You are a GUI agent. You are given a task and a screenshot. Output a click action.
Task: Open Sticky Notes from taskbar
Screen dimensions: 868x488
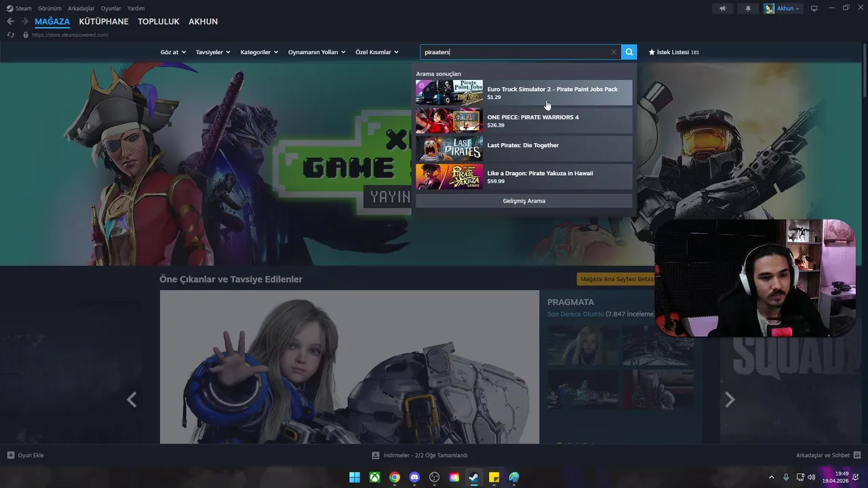[x=494, y=477]
